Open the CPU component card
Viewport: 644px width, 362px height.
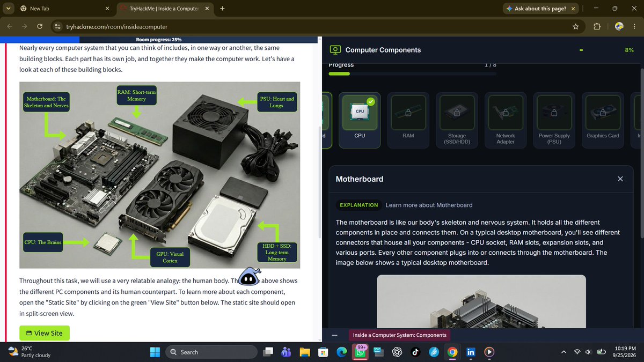360,120
